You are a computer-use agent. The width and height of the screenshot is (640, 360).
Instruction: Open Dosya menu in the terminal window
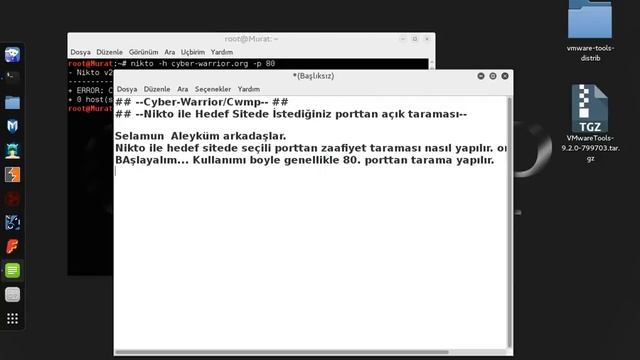click(x=80, y=52)
